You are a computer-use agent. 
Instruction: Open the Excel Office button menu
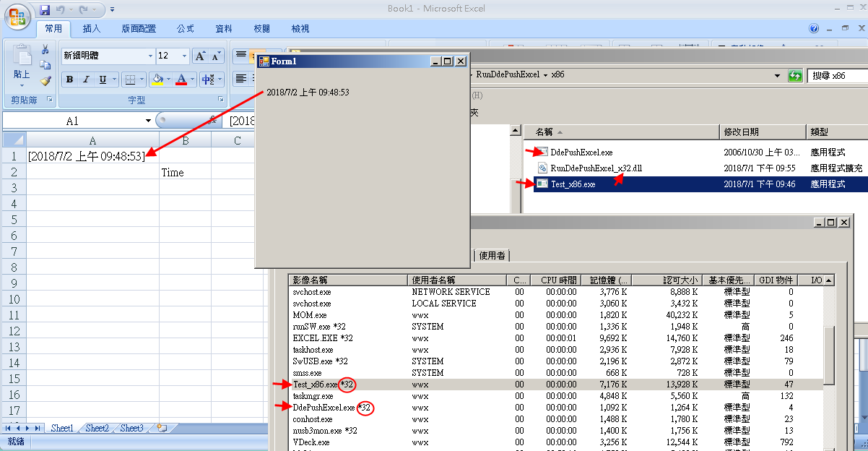coord(18,16)
